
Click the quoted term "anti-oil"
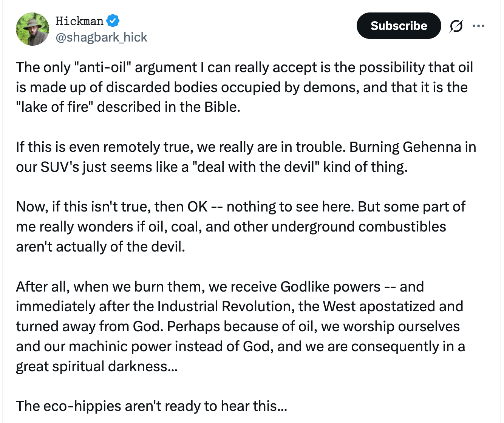(x=103, y=67)
